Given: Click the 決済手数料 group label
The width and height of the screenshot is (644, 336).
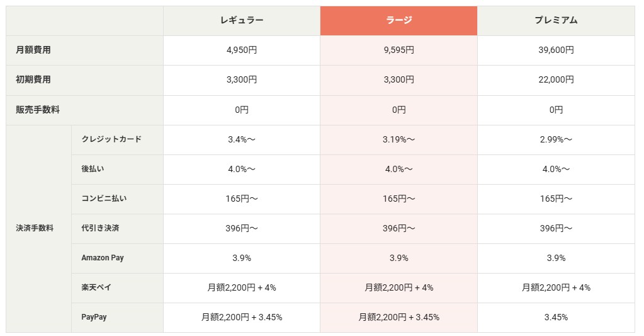Looking at the screenshot, I should [35, 228].
